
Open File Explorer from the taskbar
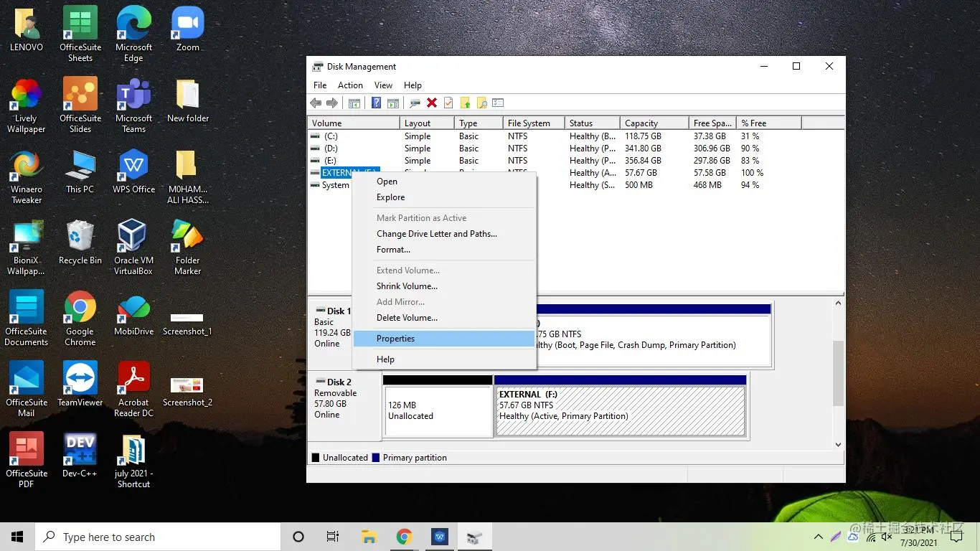(369, 537)
